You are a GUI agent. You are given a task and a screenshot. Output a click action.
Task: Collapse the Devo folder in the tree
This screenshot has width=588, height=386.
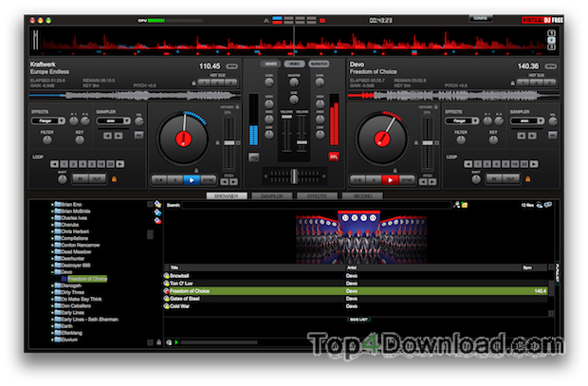point(52,272)
